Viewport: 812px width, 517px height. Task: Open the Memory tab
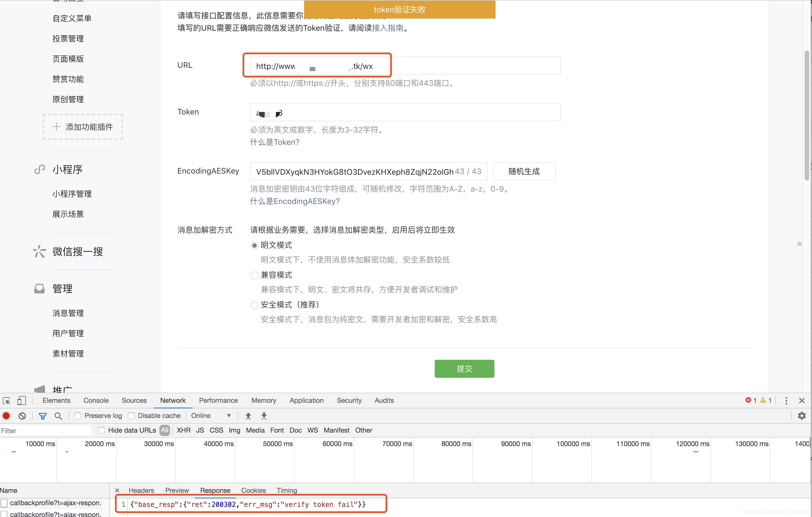click(x=264, y=400)
